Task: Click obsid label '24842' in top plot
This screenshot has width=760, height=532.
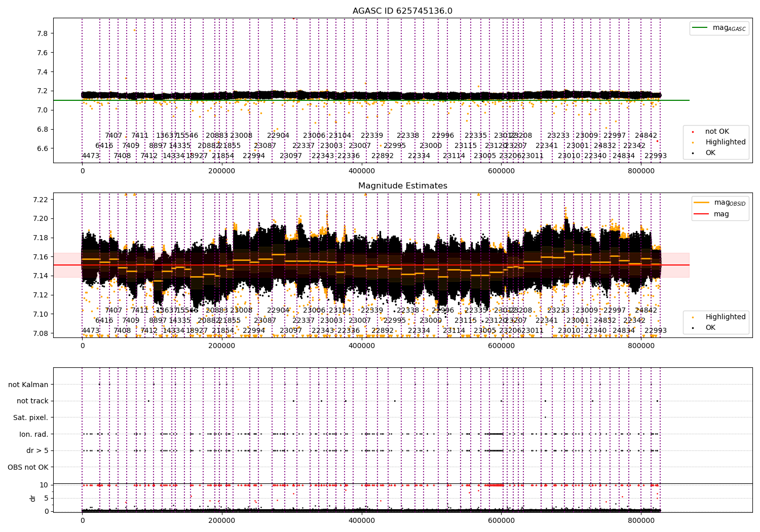Action: [646, 136]
